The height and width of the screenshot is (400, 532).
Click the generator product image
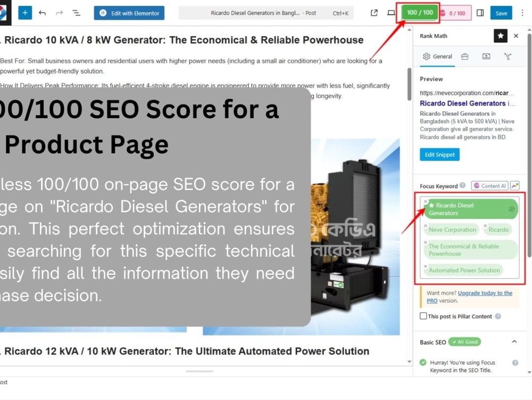coord(355,236)
